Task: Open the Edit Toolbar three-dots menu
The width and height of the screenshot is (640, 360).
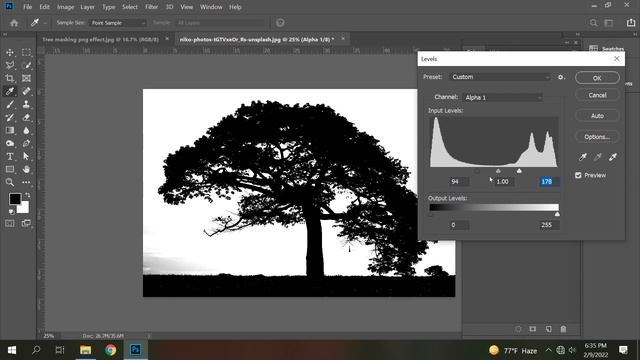Action: tap(26, 182)
